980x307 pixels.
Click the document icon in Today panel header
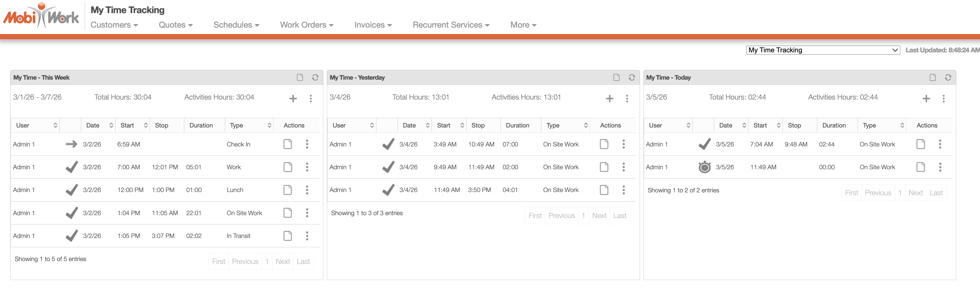click(x=932, y=78)
